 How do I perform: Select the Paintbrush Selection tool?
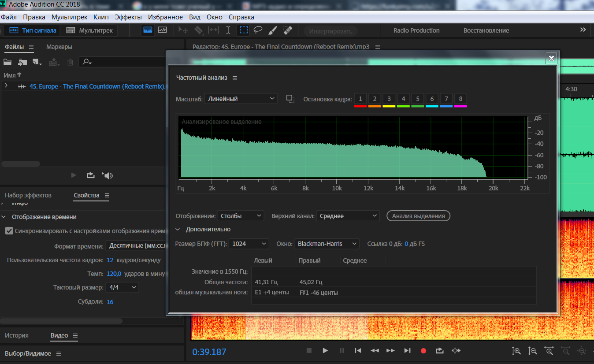pos(273,30)
